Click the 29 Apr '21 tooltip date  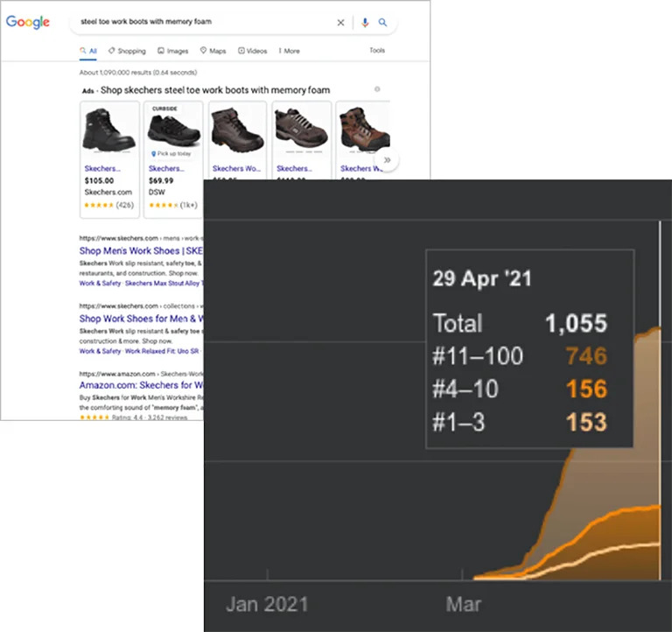pos(482,278)
